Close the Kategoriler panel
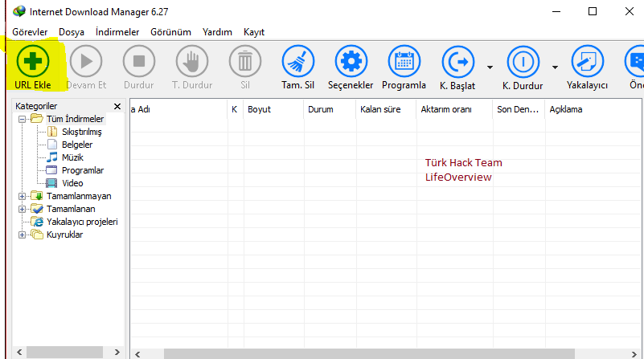The width and height of the screenshot is (644, 359). 117,106
